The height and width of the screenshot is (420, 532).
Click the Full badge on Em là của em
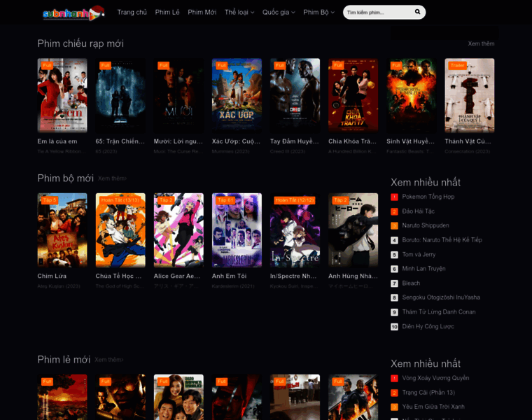pos(47,65)
